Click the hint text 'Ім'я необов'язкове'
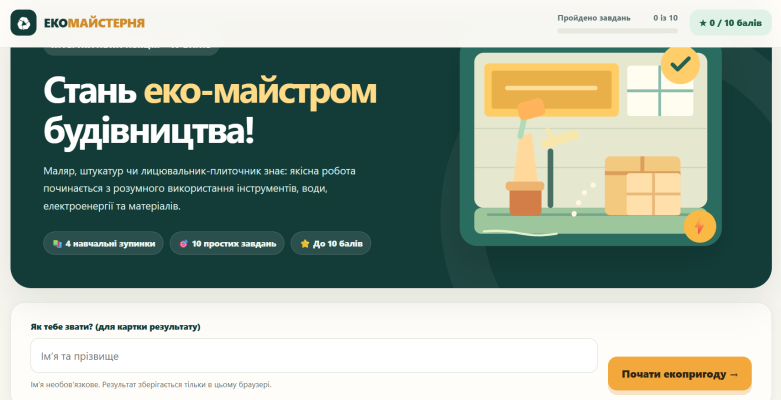Viewport: 781px width, 400px height. point(151,385)
